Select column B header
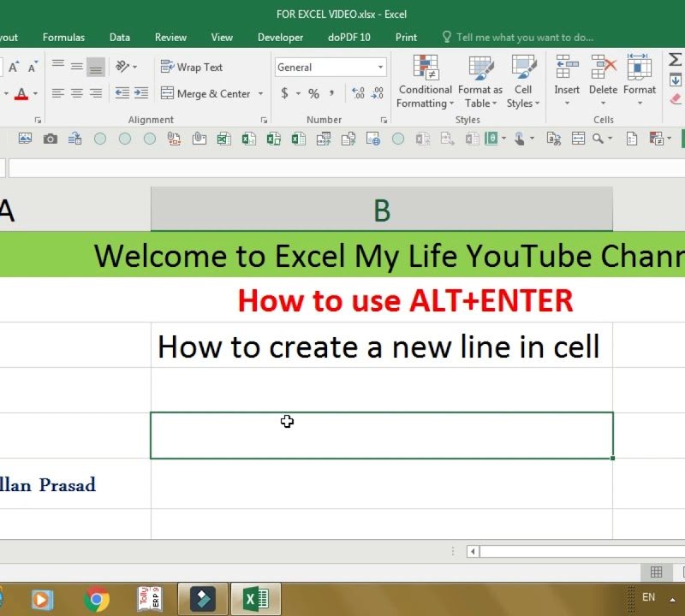Viewport: 685px width, 616px height. (382, 210)
